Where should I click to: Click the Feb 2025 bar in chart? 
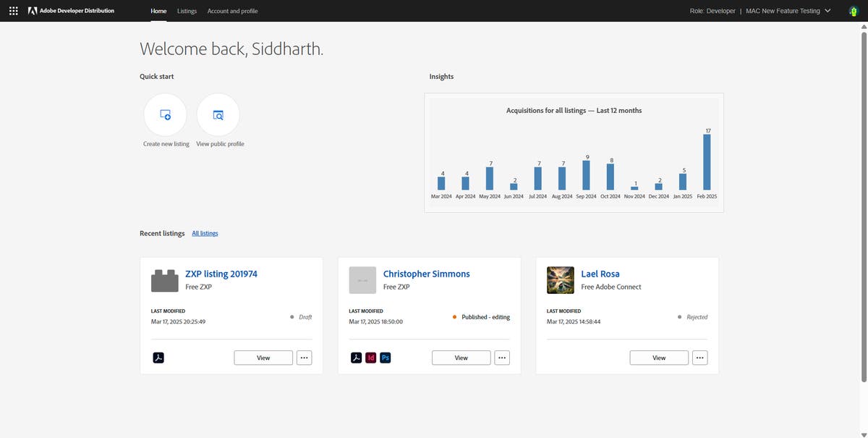click(707, 162)
